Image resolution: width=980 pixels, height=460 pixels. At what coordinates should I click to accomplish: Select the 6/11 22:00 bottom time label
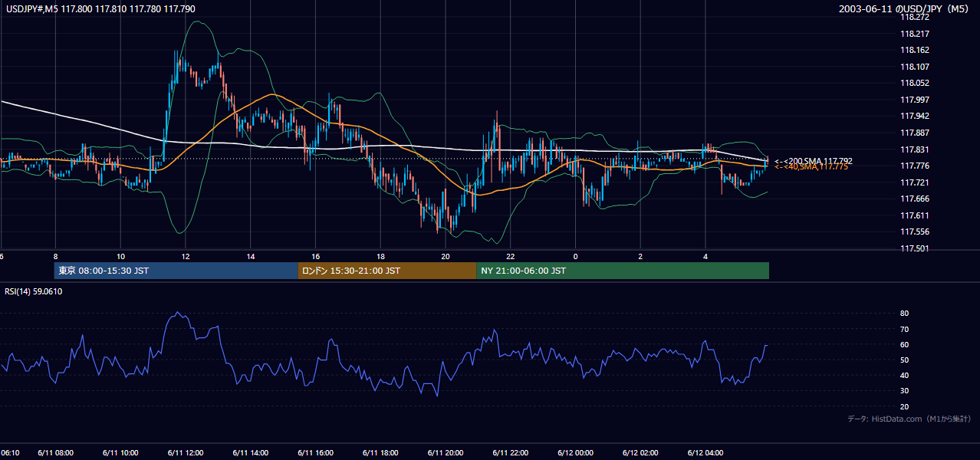pos(511,453)
